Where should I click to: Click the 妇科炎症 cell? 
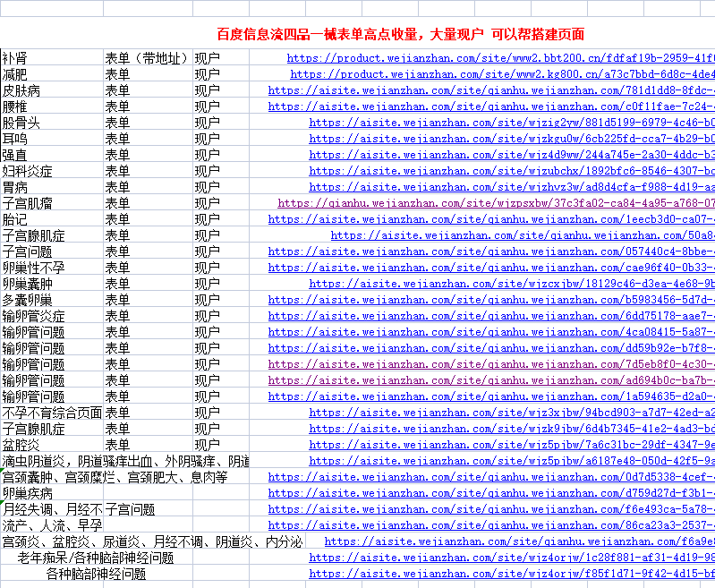pos(27,171)
